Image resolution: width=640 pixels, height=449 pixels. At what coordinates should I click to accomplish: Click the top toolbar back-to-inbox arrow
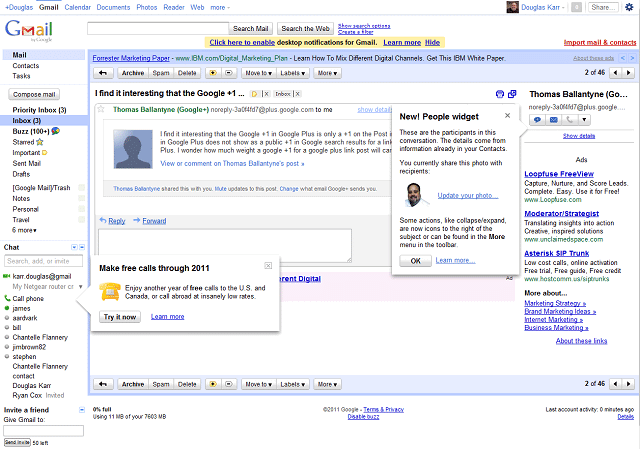click(103, 73)
